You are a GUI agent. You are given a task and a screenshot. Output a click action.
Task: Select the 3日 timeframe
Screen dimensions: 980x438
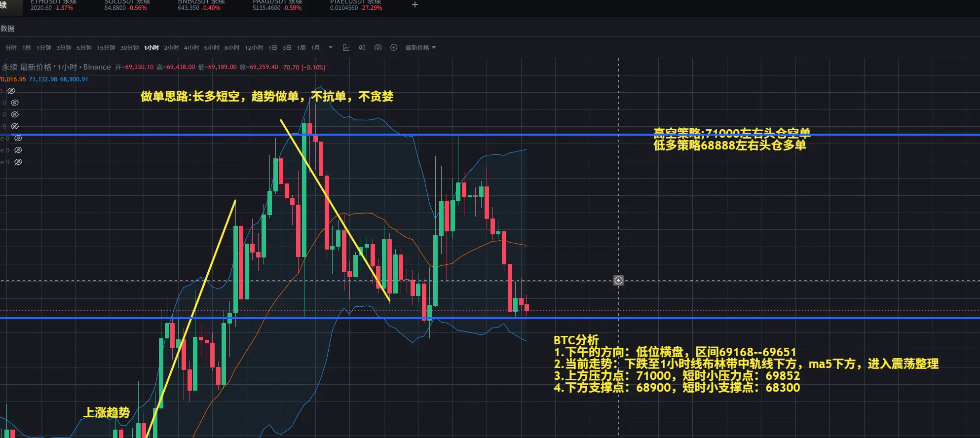pos(287,48)
